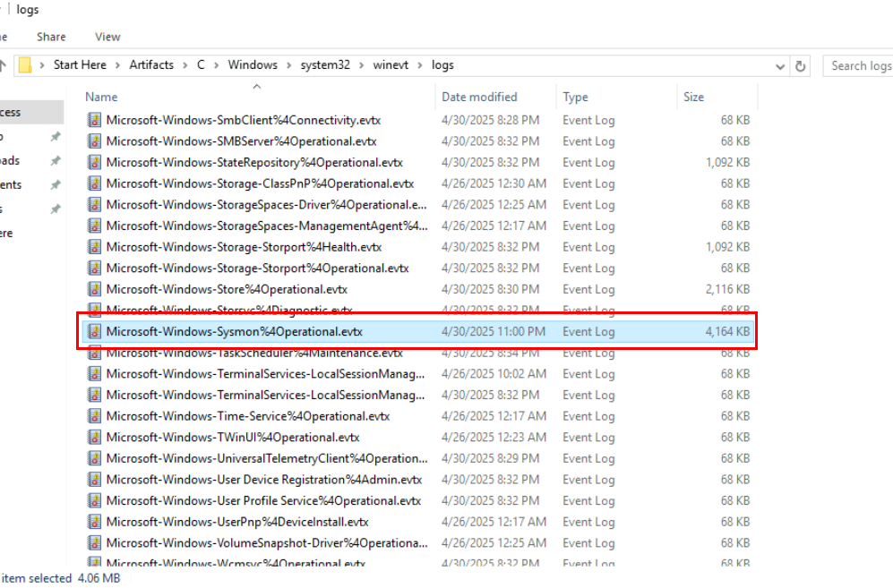Image resolution: width=893 pixels, height=588 pixels.
Task: Click the Search logs input field
Action: (858, 65)
